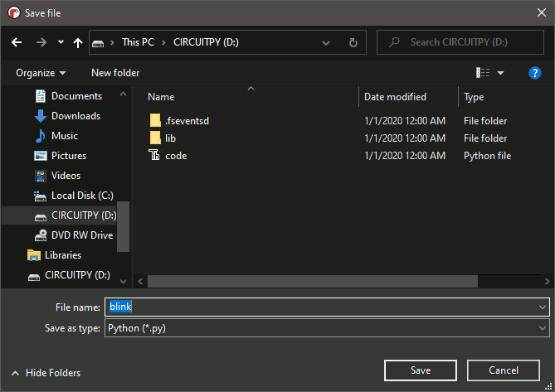Click the DVD RW Drive disc icon
Screen dimensions: 555x392
coord(41,235)
